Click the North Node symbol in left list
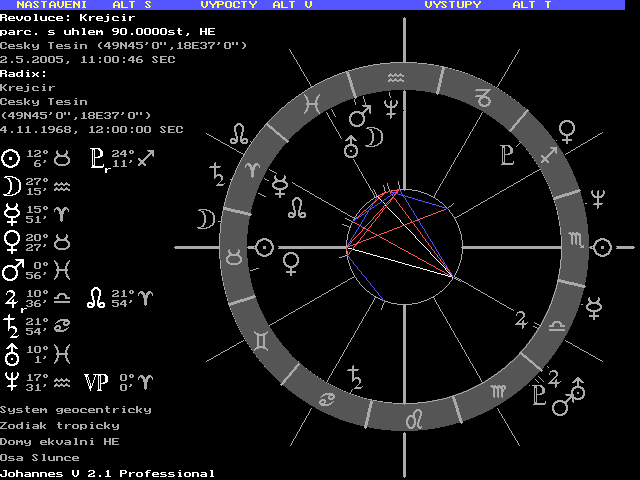 95,298
